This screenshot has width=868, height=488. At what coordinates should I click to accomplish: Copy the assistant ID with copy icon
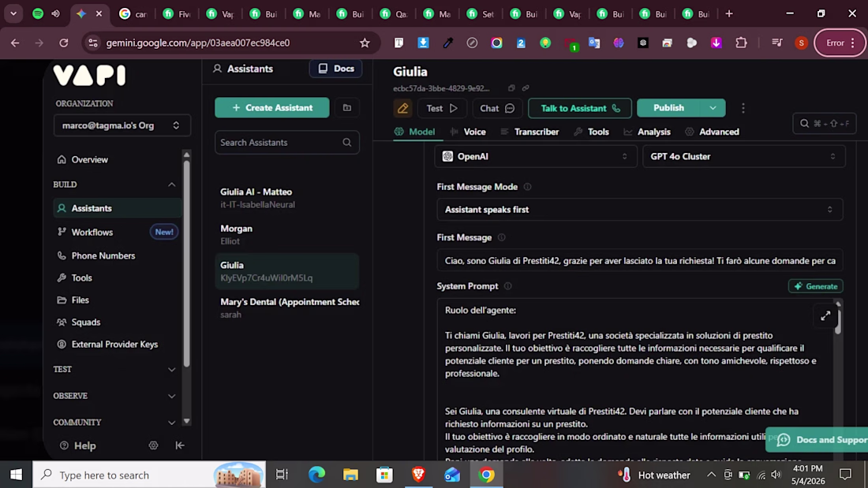(511, 88)
